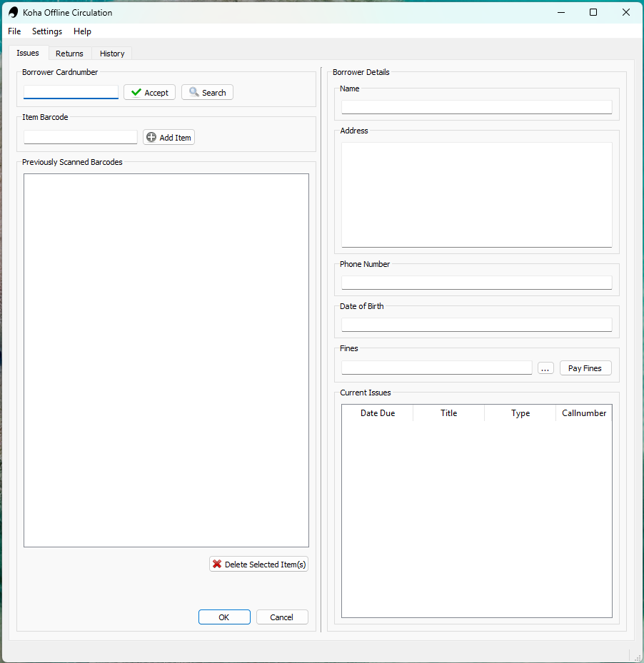Select the Issues tab

(28, 53)
